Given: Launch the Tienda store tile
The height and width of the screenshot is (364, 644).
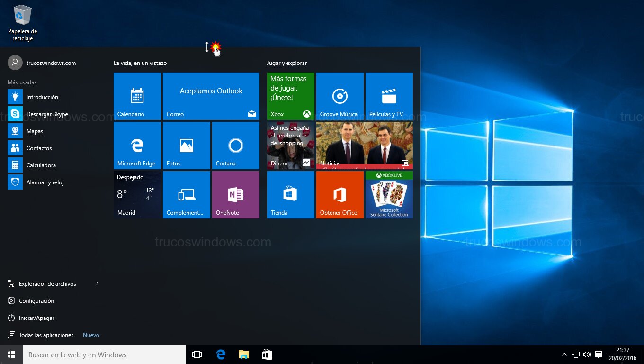Looking at the screenshot, I should pos(290,195).
